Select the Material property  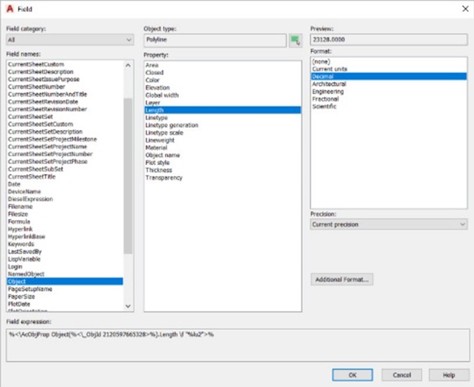coord(223,147)
